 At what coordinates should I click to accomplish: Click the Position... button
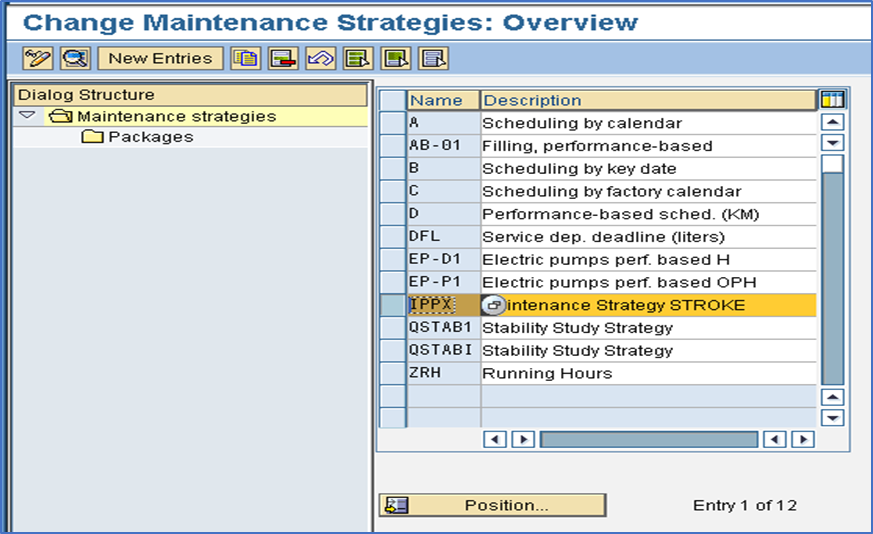tap(492, 505)
